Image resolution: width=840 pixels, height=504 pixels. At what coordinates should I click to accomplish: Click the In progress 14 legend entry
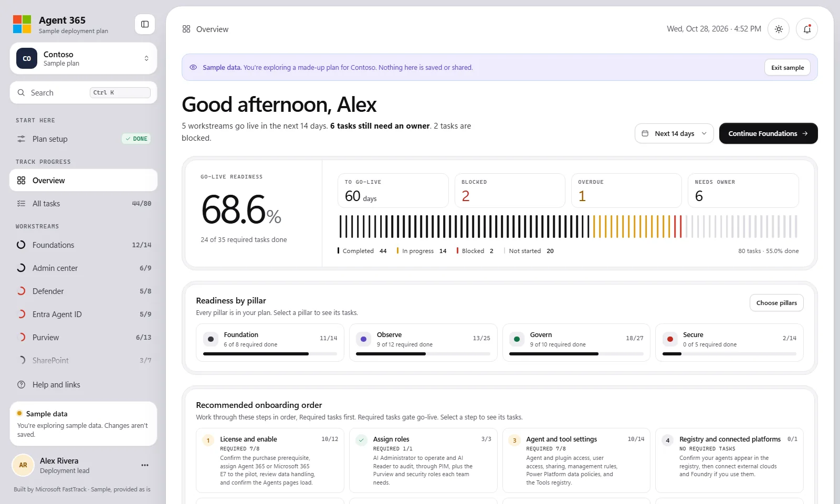422,251
